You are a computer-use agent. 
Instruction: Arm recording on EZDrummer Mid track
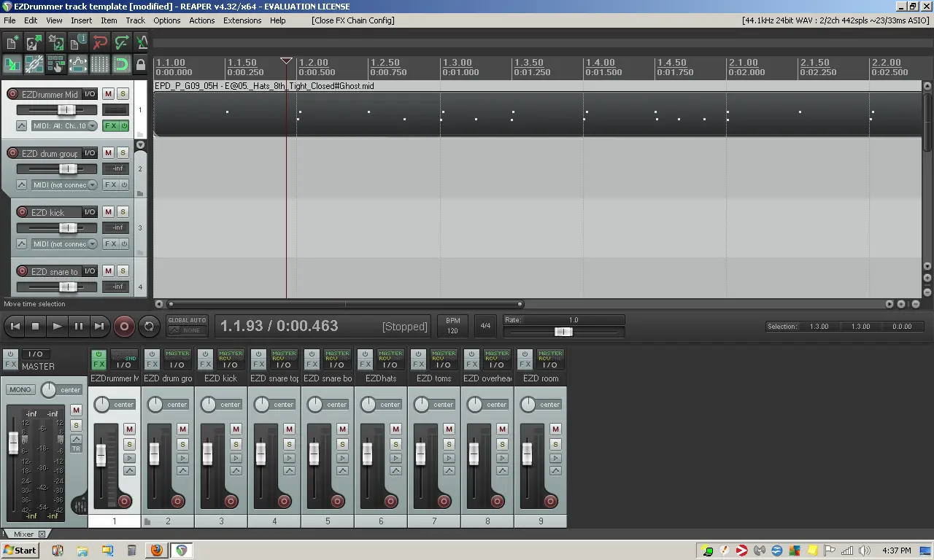pyautogui.click(x=12, y=94)
